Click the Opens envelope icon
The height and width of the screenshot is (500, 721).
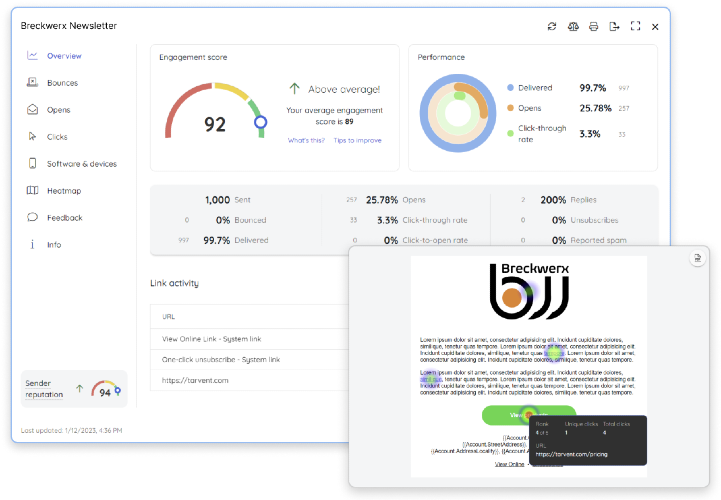[32, 109]
